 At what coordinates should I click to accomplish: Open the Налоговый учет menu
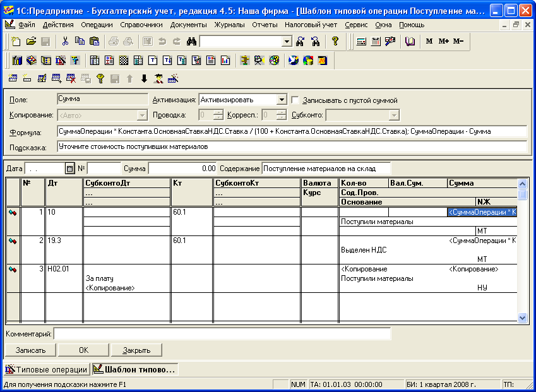click(311, 25)
